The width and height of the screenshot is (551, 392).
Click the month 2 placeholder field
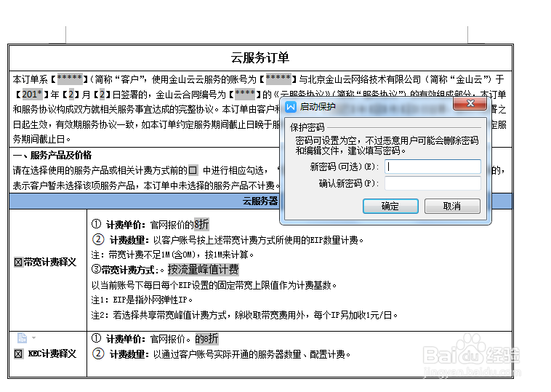point(72,95)
